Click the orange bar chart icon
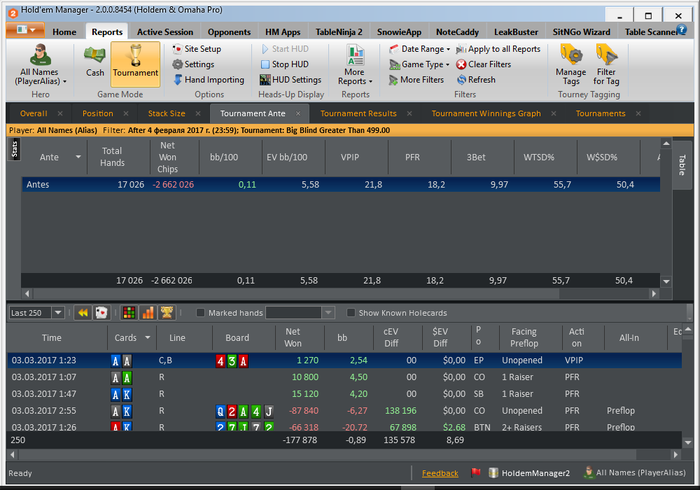 (148, 313)
